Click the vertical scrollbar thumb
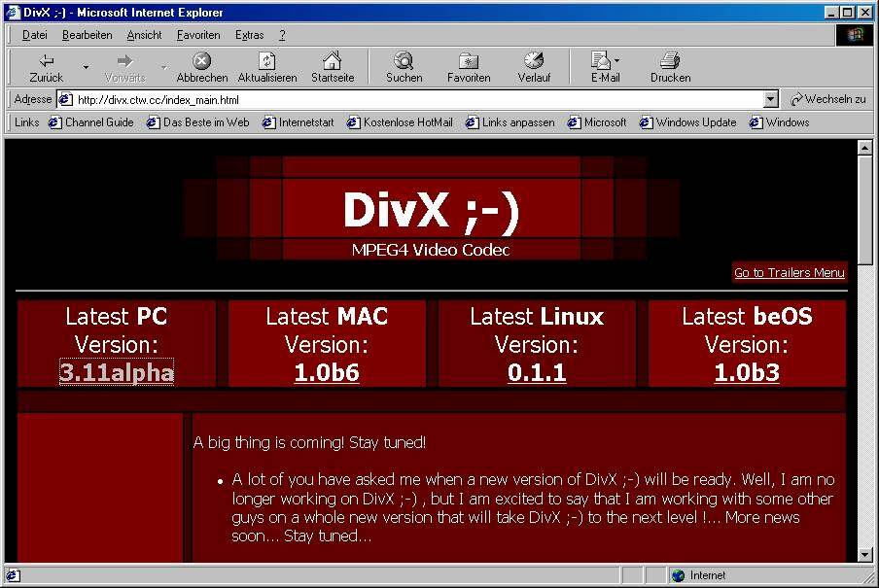Screen dimensions: 879x588 point(864,210)
